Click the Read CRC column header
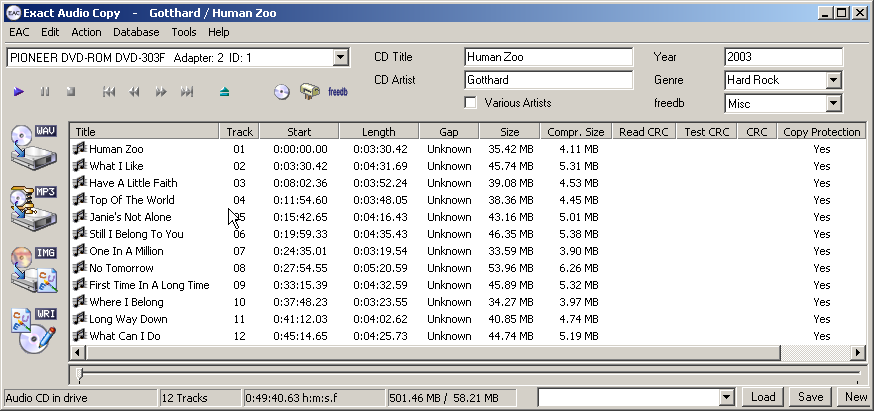 [644, 132]
